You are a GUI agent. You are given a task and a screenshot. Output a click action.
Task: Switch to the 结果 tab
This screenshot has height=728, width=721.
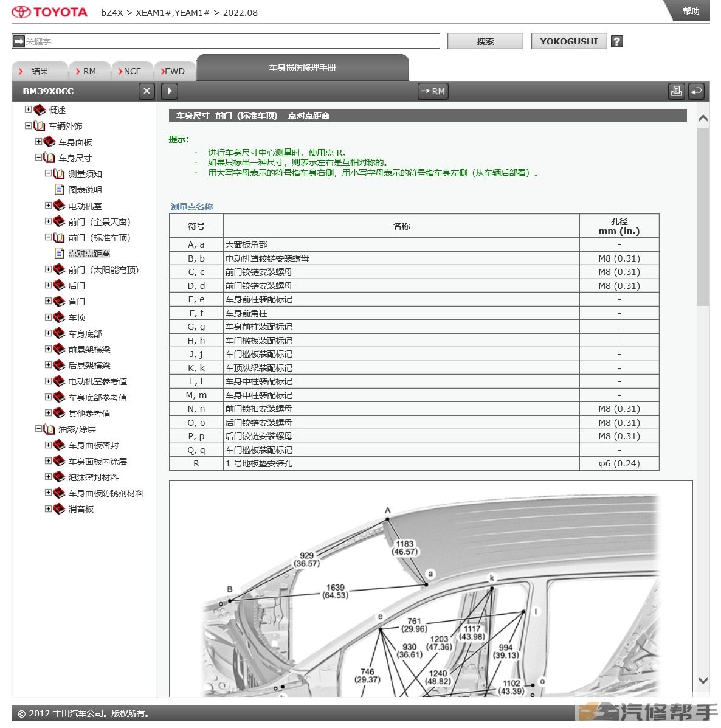point(40,71)
